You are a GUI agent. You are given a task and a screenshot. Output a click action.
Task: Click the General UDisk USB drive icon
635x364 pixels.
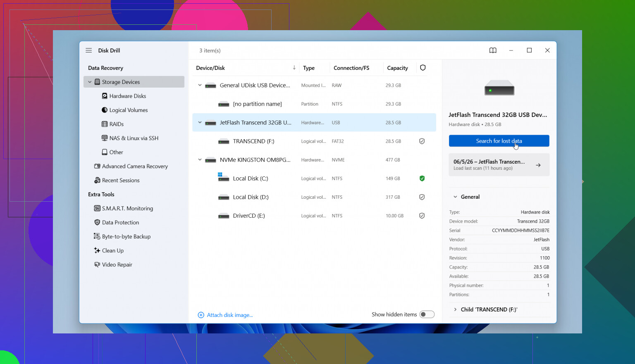[211, 86]
